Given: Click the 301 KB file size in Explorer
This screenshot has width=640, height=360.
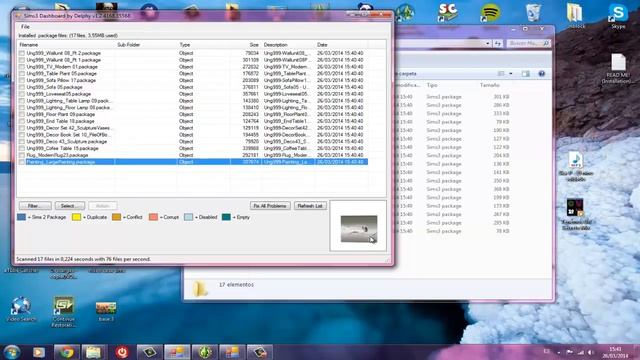Looking at the screenshot, I should 501,97.
